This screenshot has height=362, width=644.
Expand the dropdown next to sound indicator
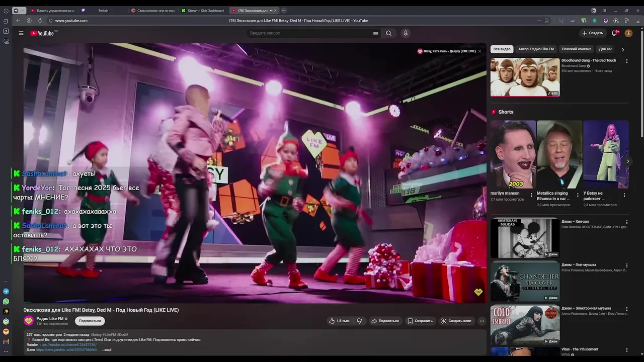pos(23,11)
